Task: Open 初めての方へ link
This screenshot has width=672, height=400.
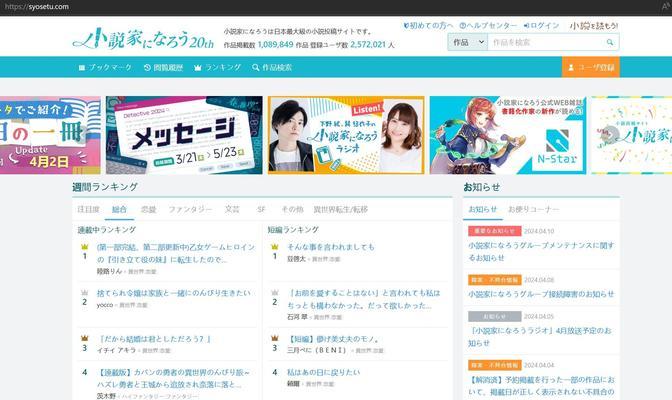Action: (x=428, y=26)
